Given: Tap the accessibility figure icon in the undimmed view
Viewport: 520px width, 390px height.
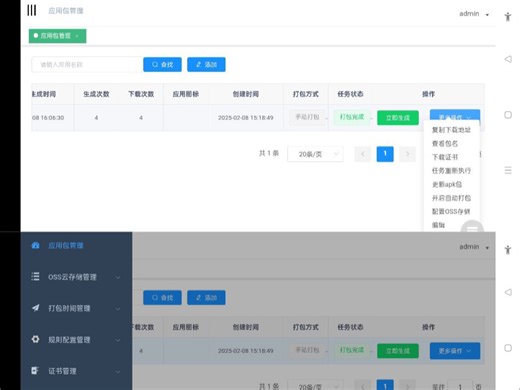Looking at the screenshot, I should point(508,17).
